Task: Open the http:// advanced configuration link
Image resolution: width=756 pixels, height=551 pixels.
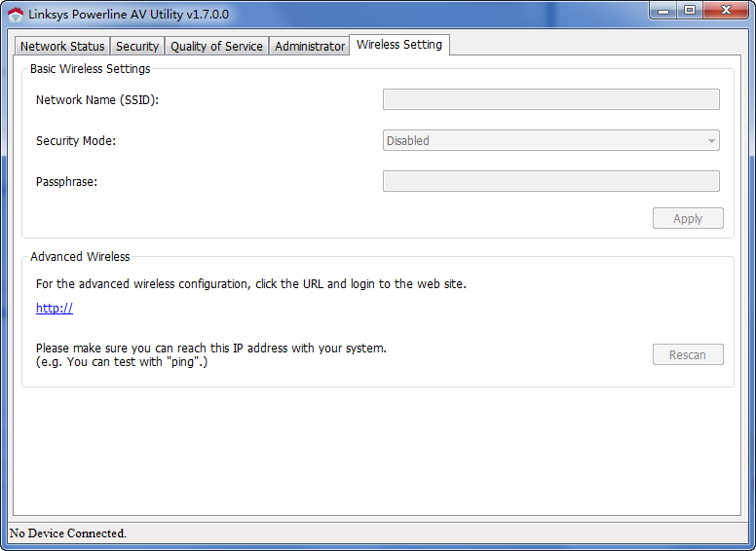Action: [x=55, y=309]
